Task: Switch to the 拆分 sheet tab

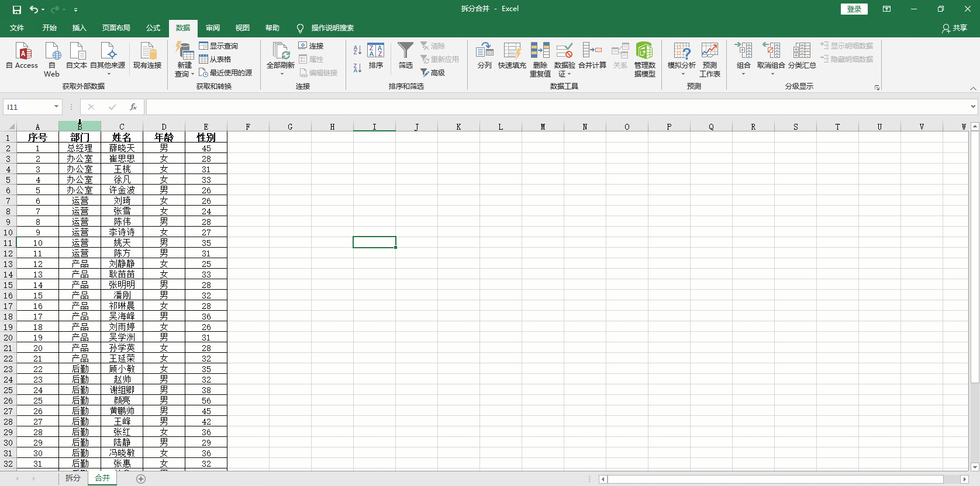Action: [73, 478]
